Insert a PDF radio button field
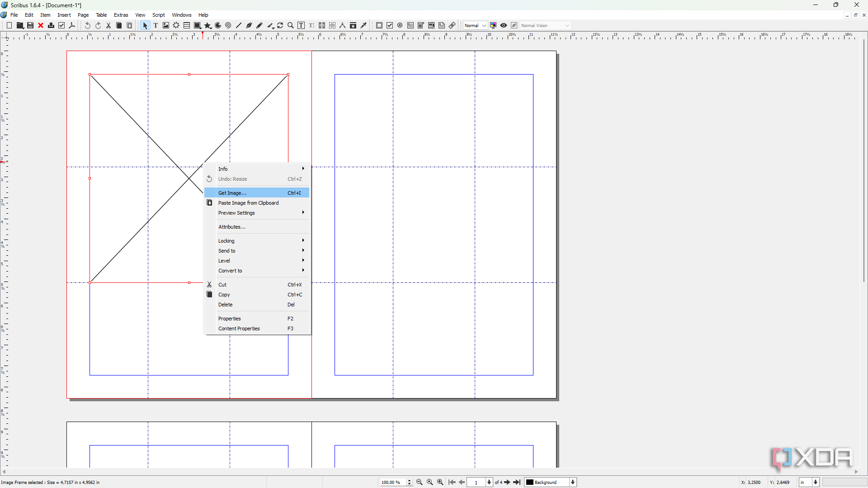Screen dimensions: 868x488 pos(400,26)
